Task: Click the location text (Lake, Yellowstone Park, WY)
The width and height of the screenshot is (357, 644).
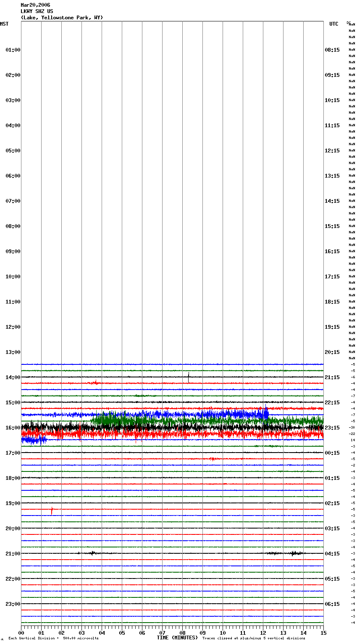Action: [x=62, y=18]
